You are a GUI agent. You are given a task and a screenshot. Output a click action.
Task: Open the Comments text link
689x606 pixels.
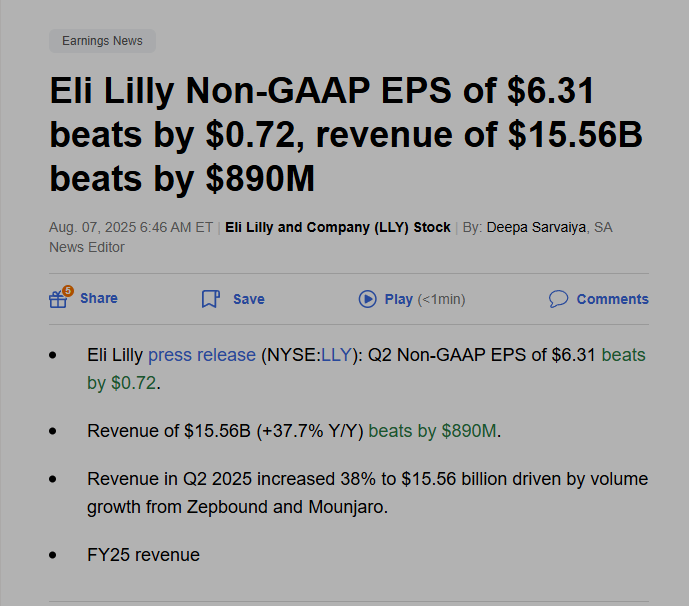coord(612,299)
